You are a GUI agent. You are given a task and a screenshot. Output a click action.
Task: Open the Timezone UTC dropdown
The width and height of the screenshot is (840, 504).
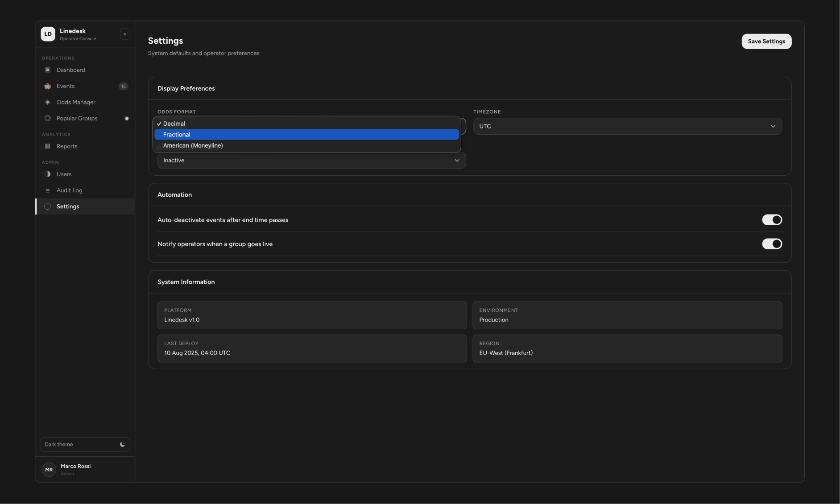coord(627,126)
